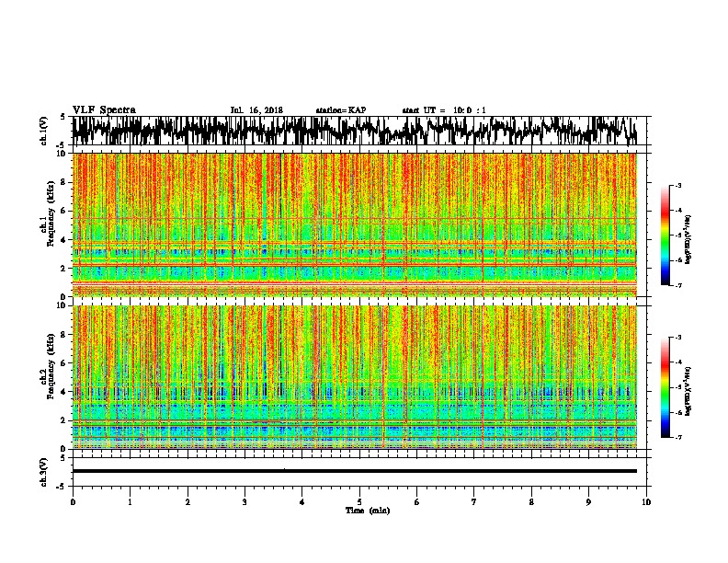The image size is (728, 563).
Task: Click the ch.1 colorbar log(PSD) label
Action: [688, 240]
